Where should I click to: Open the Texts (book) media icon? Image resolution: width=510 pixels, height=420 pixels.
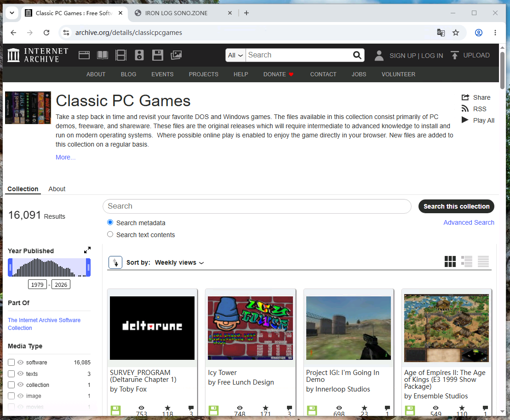pyautogui.click(x=103, y=55)
